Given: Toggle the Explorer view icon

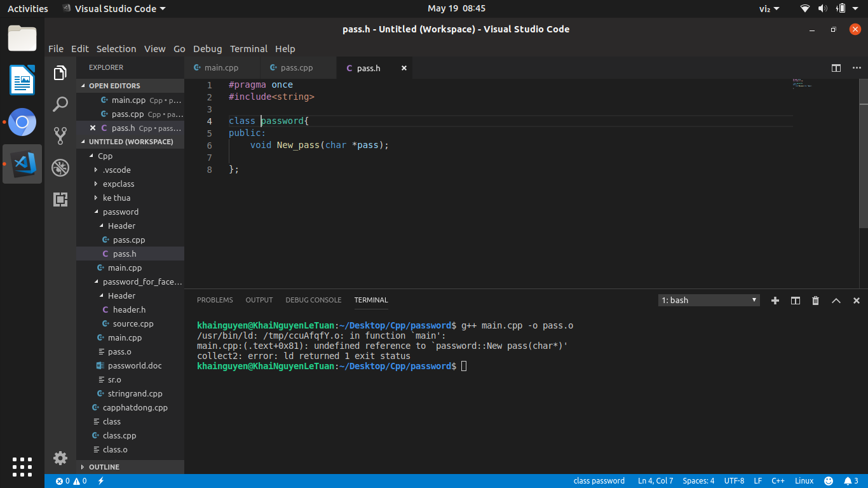Looking at the screenshot, I should (60, 73).
